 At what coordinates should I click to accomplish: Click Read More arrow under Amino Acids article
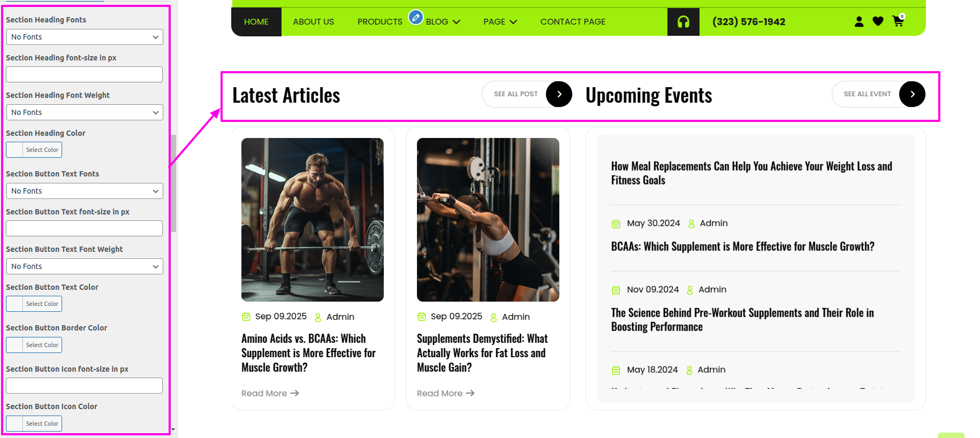[294, 393]
